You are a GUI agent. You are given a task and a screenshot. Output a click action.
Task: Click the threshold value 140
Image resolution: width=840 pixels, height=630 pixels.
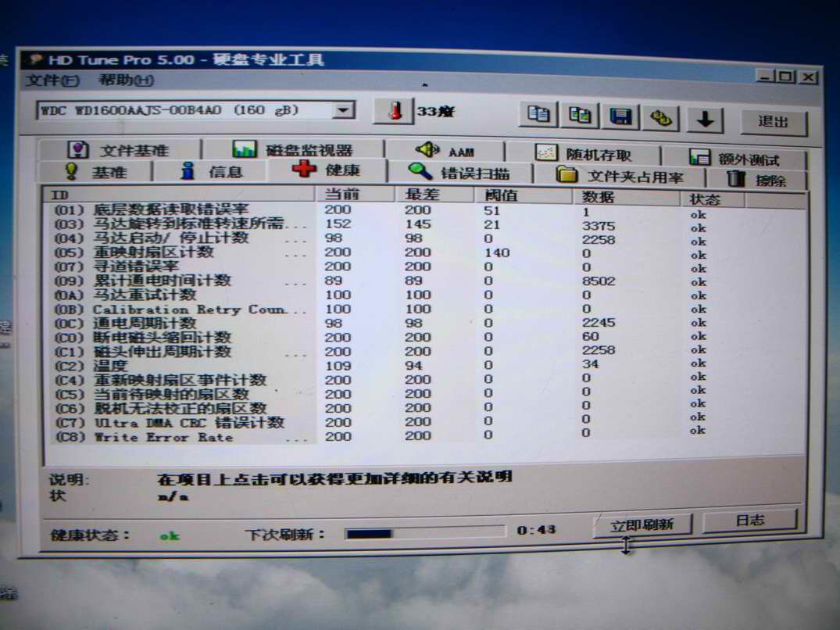(x=497, y=252)
